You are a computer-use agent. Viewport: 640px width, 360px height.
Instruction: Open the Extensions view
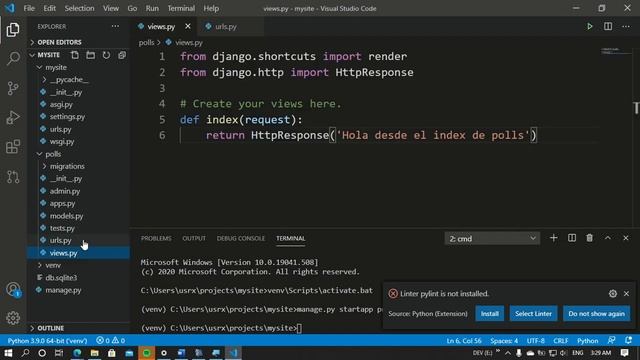tap(13, 147)
